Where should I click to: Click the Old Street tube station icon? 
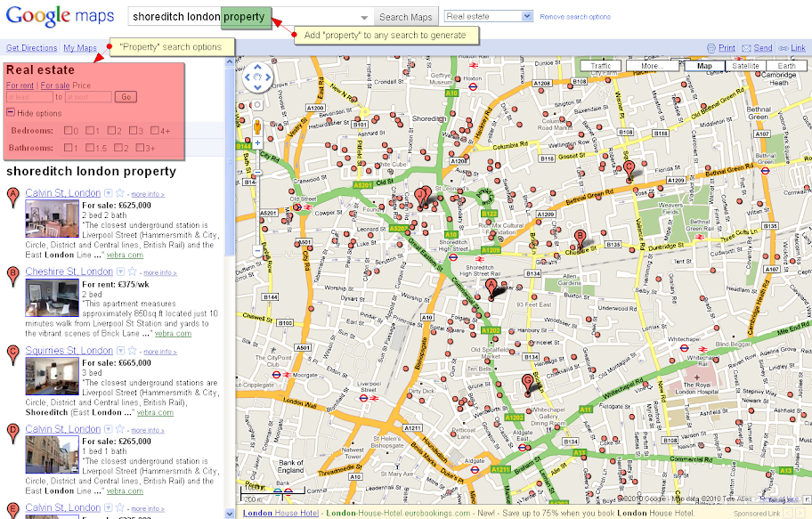coord(297,207)
